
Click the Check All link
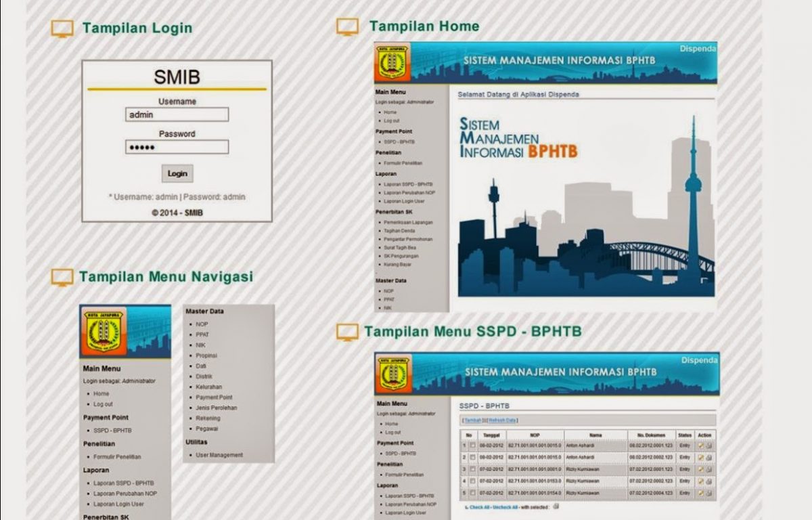pos(479,507)
